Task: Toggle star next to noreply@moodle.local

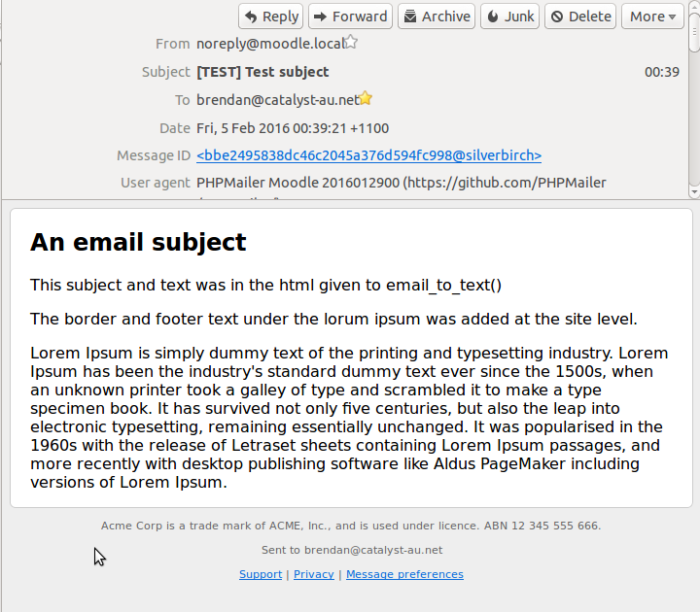Action: coord(351,42)
